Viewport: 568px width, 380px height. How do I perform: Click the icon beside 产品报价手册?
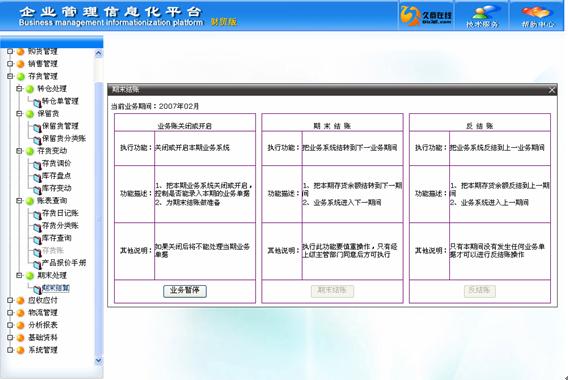[37, 264]
